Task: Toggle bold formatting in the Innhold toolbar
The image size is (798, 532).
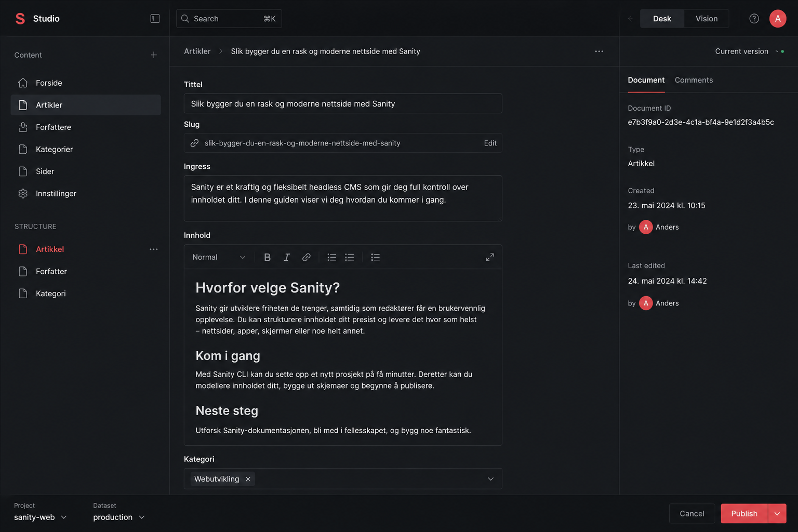Action: pos(267,257)
